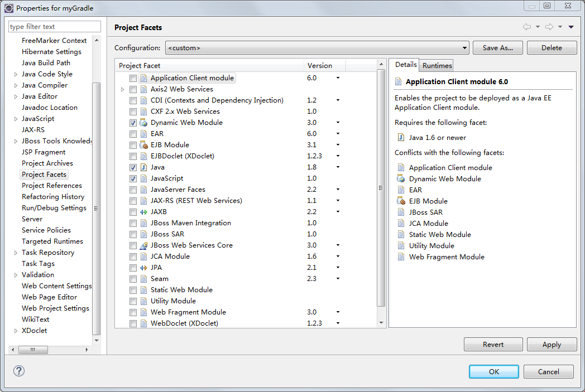Image resolution: width=585 pixels, height=392 pixels.
Task: Expand the Java Compiler tree node
Action: click(16, 86)
